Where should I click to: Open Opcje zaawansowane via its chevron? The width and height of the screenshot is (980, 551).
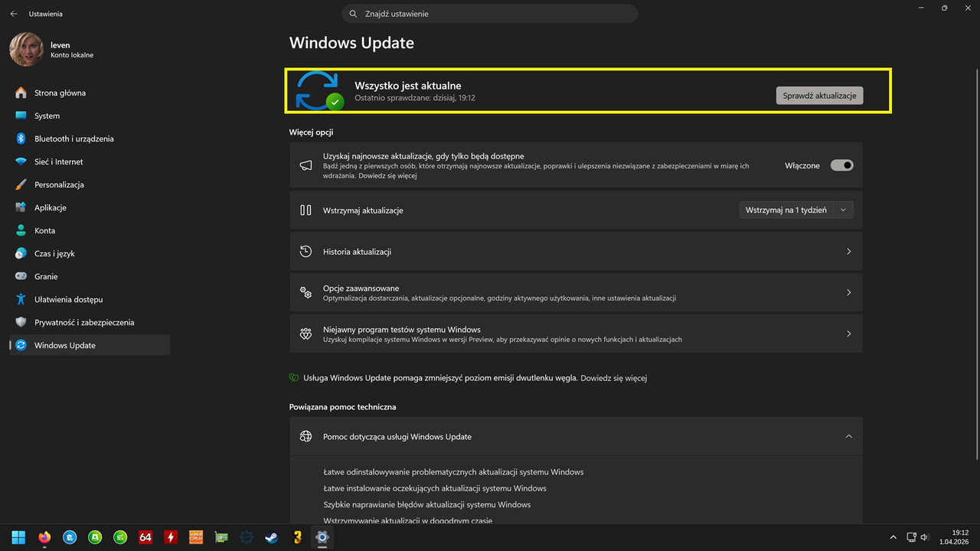pyautogui.click(x=848, y=292)
